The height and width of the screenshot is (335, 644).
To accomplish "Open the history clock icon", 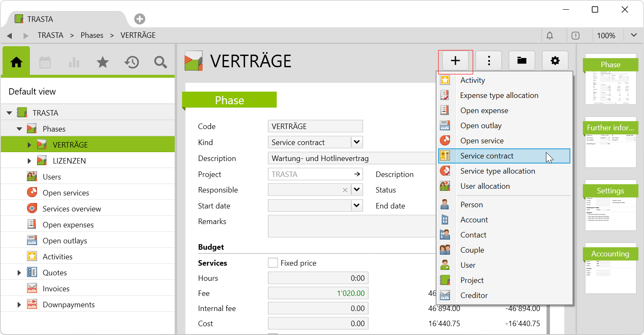I will point(131,63).
